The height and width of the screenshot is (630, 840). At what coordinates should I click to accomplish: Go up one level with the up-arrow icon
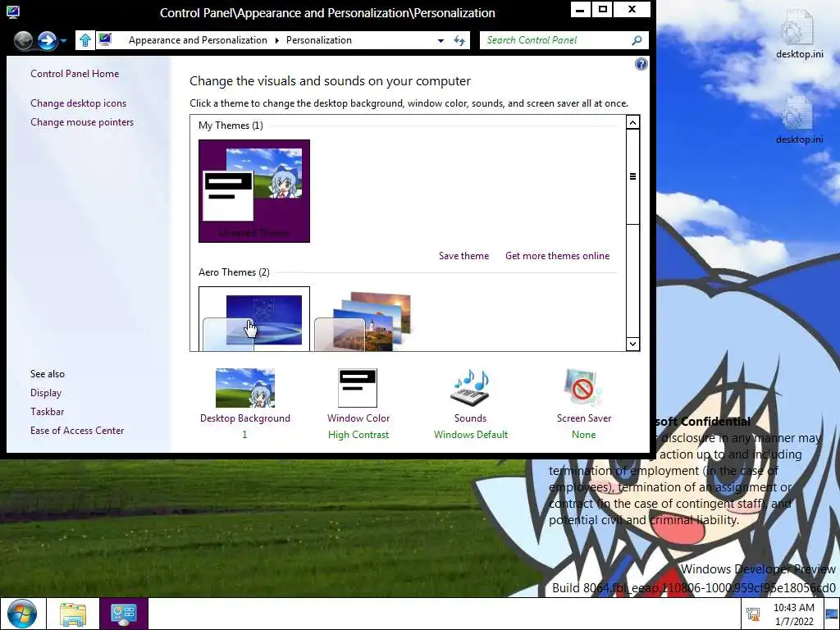coord(84,40)
